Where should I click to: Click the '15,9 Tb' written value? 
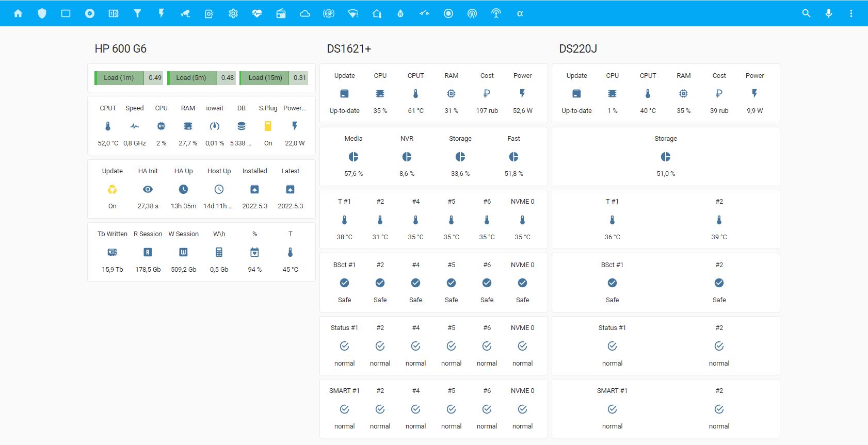point(112,270)
